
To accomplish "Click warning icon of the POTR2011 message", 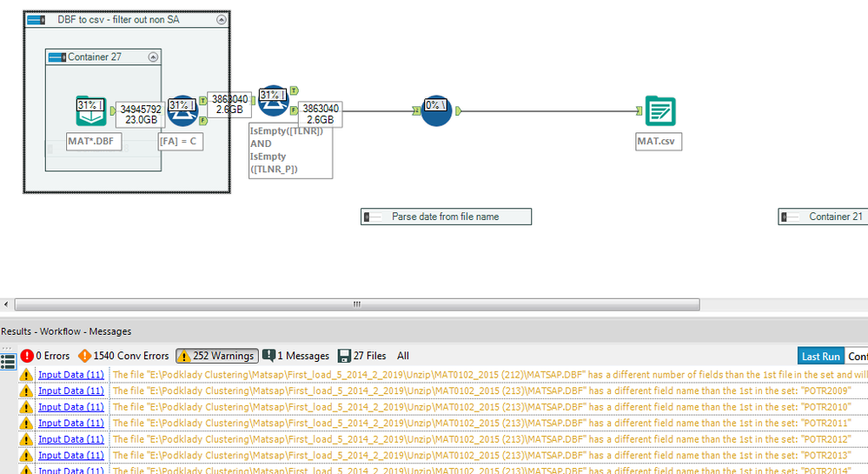I will tap(26, 424).
